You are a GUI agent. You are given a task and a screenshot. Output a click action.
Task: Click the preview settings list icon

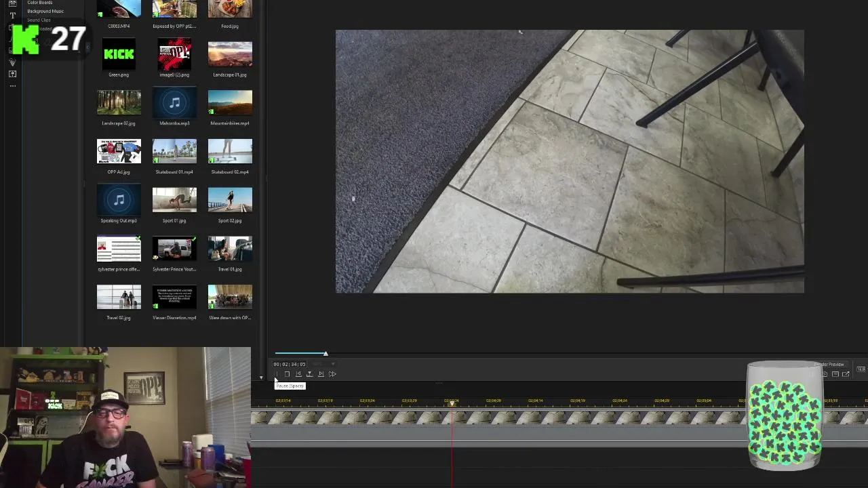[835, 374]
